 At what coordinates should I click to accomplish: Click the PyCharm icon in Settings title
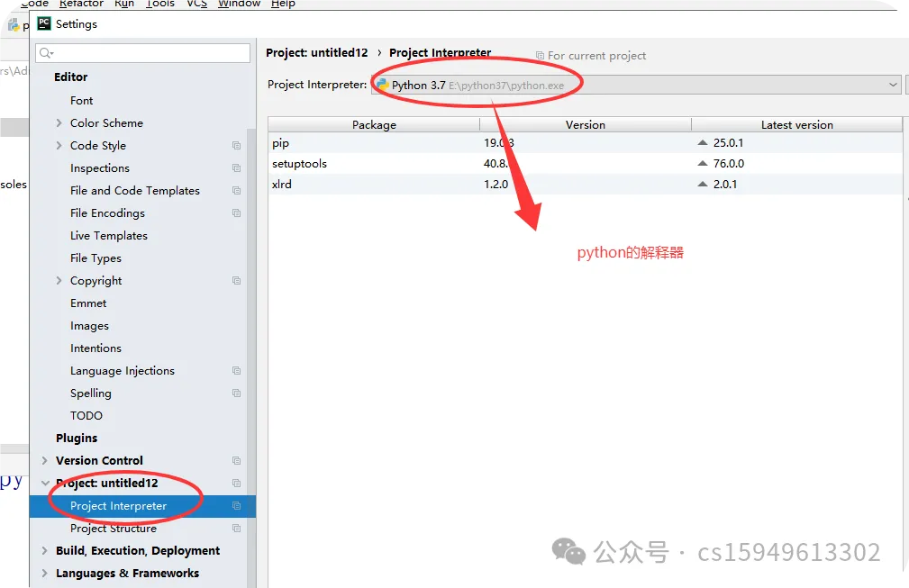click(x=44, y=23)
